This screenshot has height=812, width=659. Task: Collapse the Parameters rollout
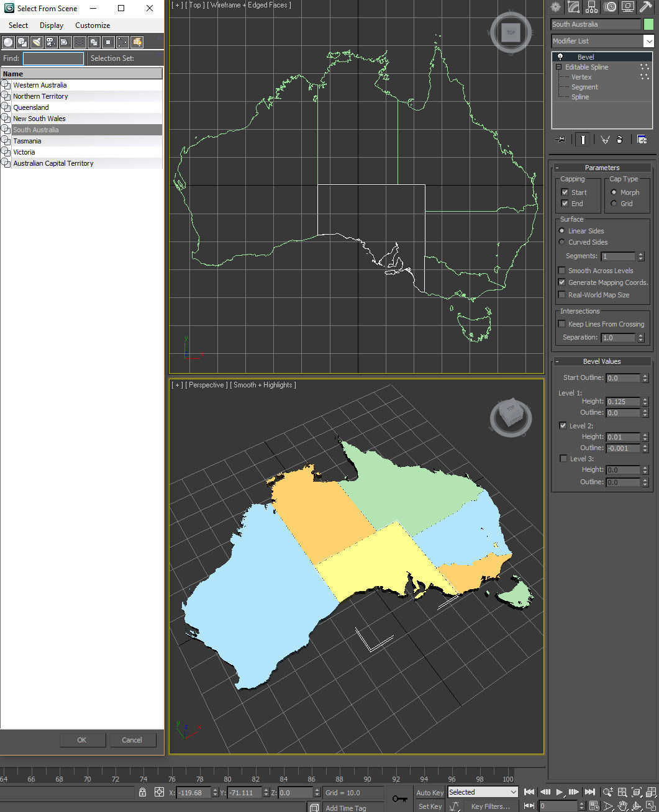pyautogui.click(x=602, y=168)
